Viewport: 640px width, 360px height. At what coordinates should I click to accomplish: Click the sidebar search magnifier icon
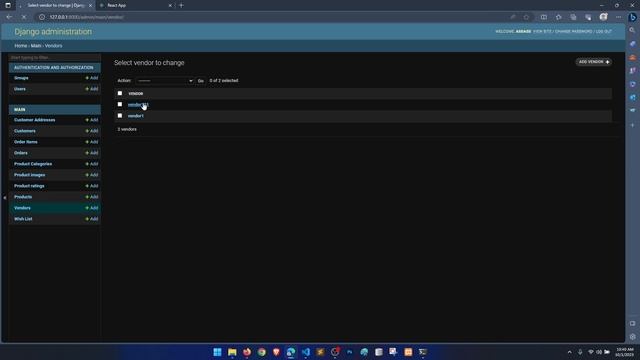point(632,30)
